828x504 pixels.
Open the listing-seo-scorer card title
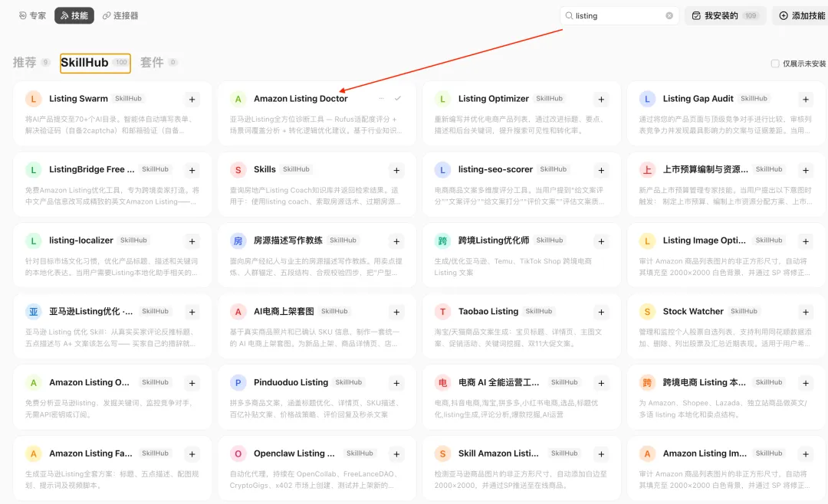coord(495,169)
